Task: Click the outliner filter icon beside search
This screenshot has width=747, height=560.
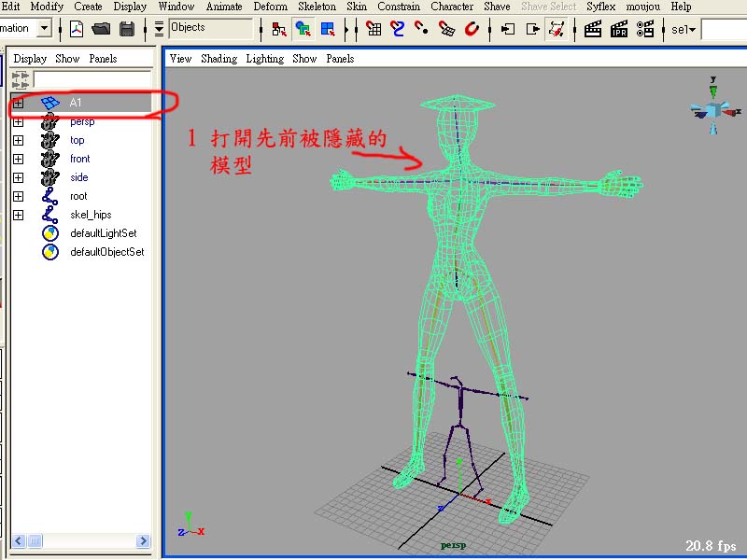Action: (x=20, y=80)
